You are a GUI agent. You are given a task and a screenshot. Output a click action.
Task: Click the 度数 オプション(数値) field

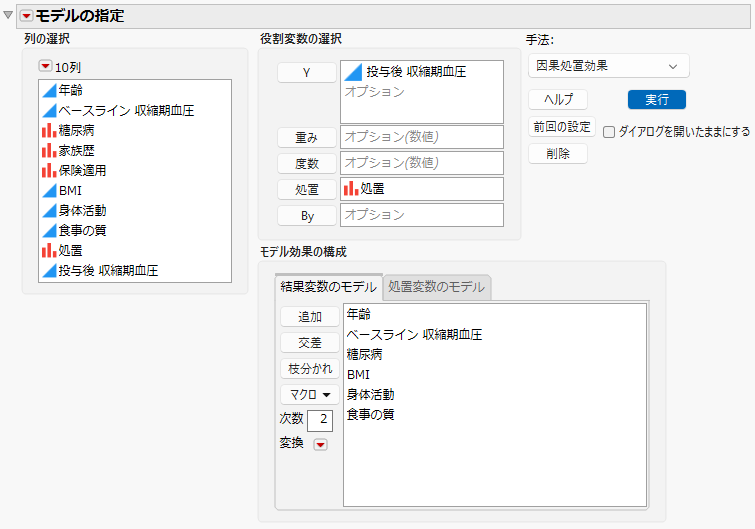coord(422,163)
